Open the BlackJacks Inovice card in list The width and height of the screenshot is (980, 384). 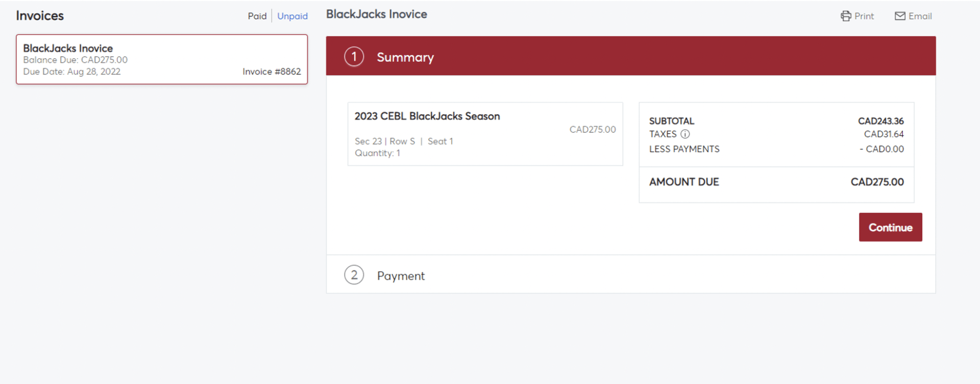coord(162,59)
